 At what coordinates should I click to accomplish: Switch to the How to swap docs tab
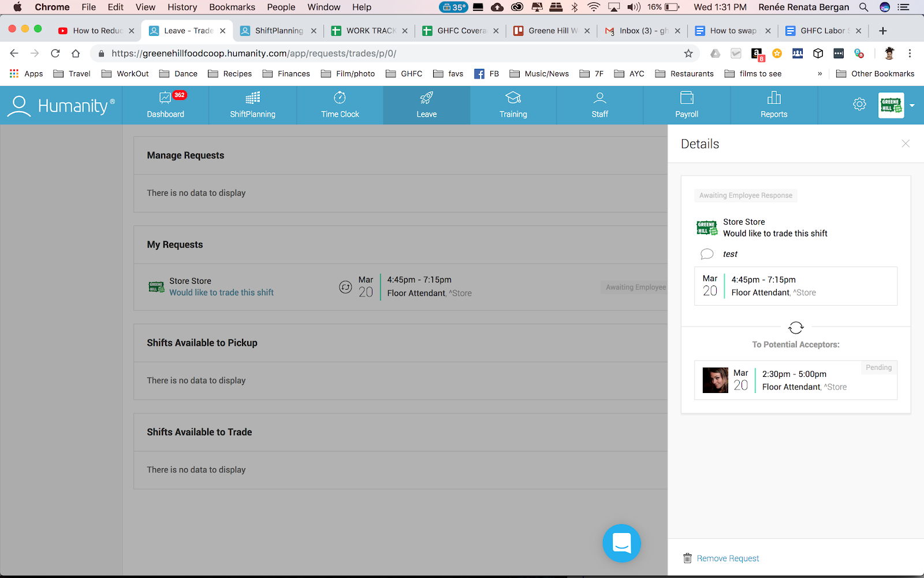click(733, 31)
